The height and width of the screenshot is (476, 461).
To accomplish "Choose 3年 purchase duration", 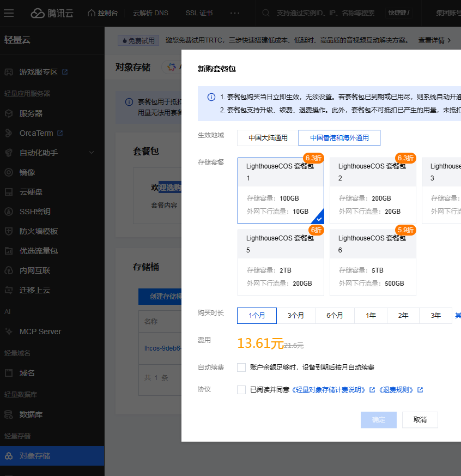I will (435, 316).
